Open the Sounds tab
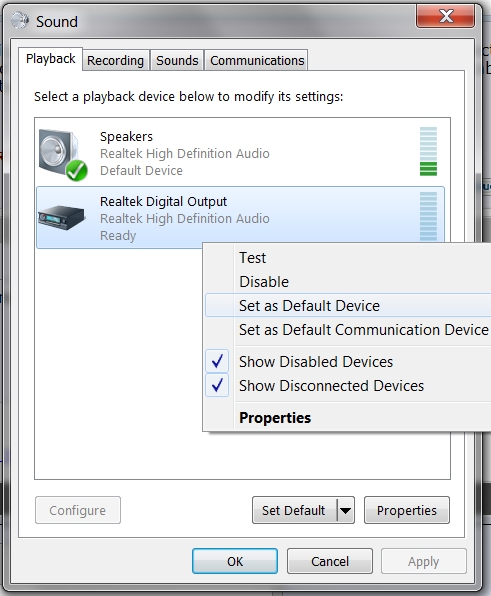This screenshot has height=596, width=491. click(x=177, y=60)
